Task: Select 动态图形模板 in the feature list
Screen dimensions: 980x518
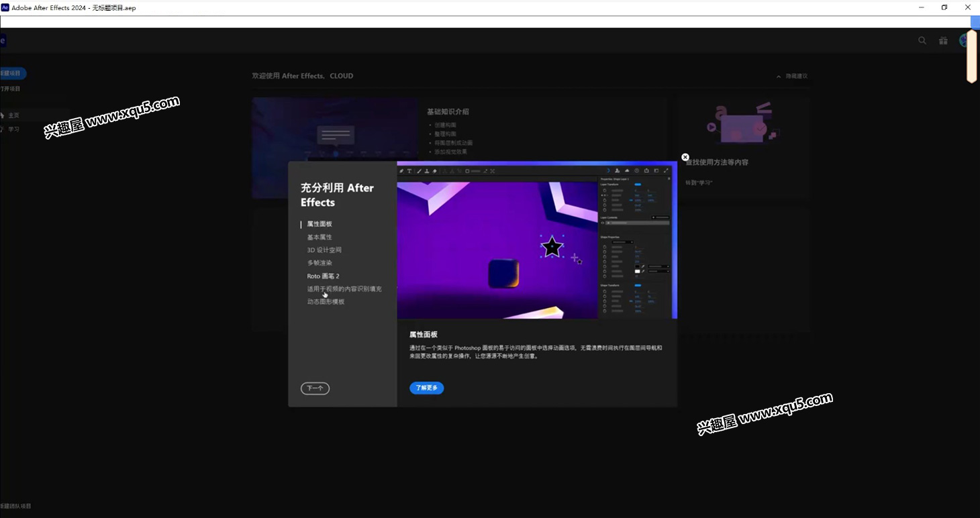Action: pos(326,301)
